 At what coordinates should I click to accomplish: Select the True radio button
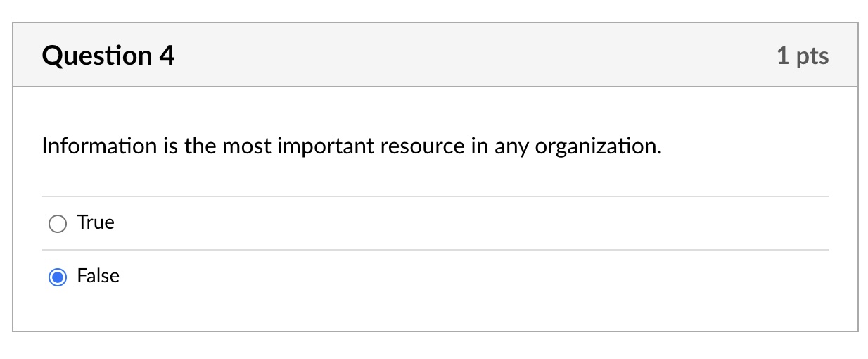click(58, 224)
